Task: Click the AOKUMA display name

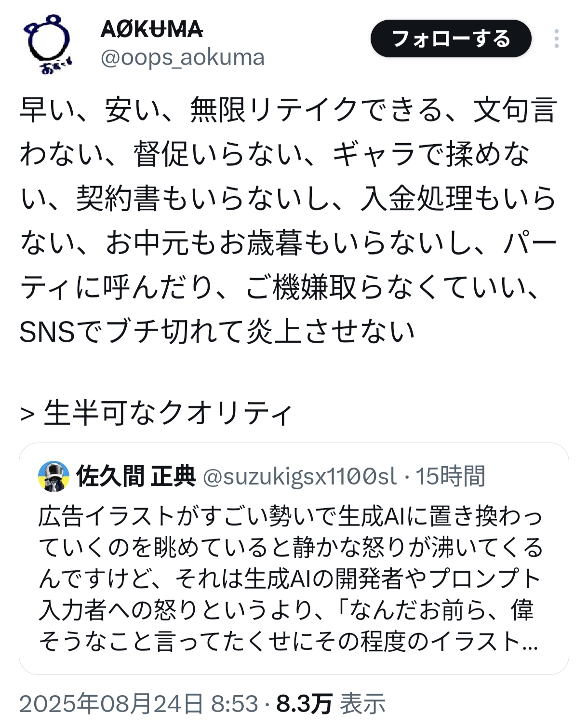Action: (151, 29)
